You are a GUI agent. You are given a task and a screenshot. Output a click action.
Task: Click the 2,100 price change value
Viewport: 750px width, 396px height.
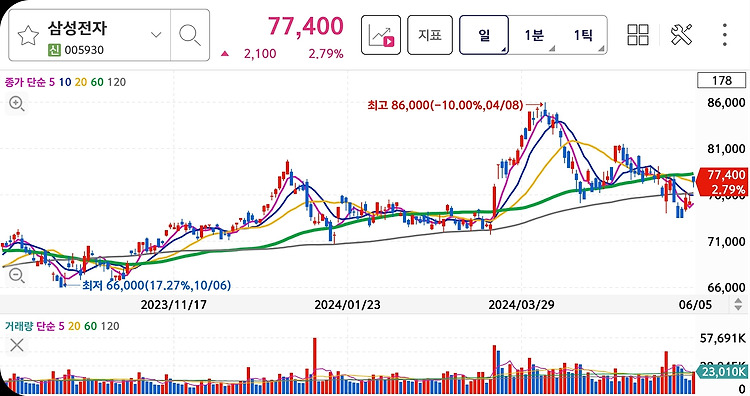click(260, 54)
